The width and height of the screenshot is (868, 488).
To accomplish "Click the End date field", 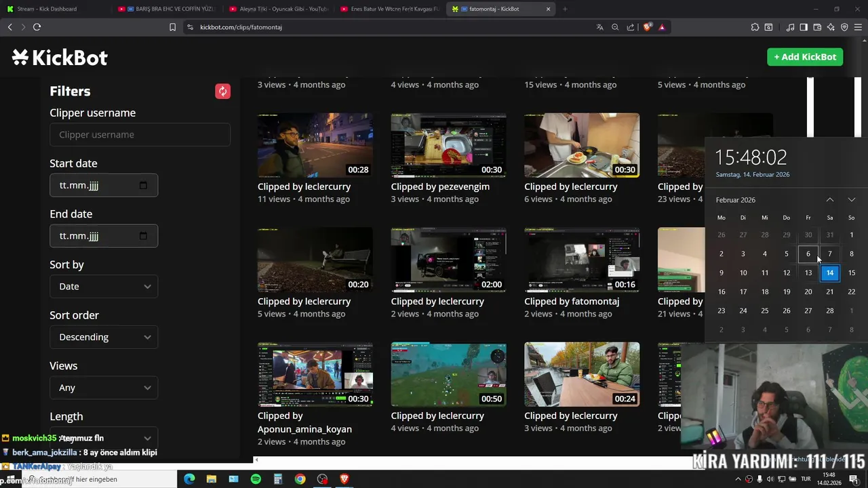I will [104, 236].
